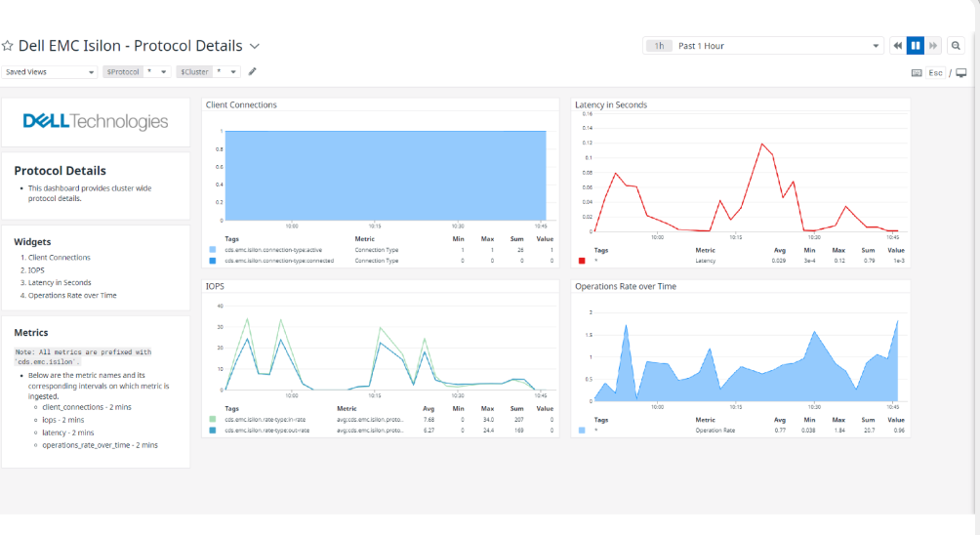Click '4. Operations Rate over Time' list item
The width and height of the screenshot is (980, 535).
(x=72, y=296)
